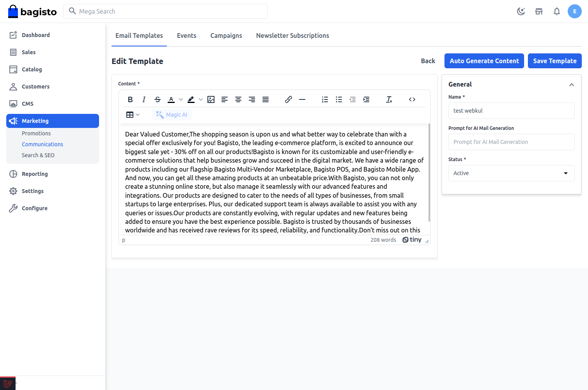Apply text color with the A icon

(x=171, y=99)
